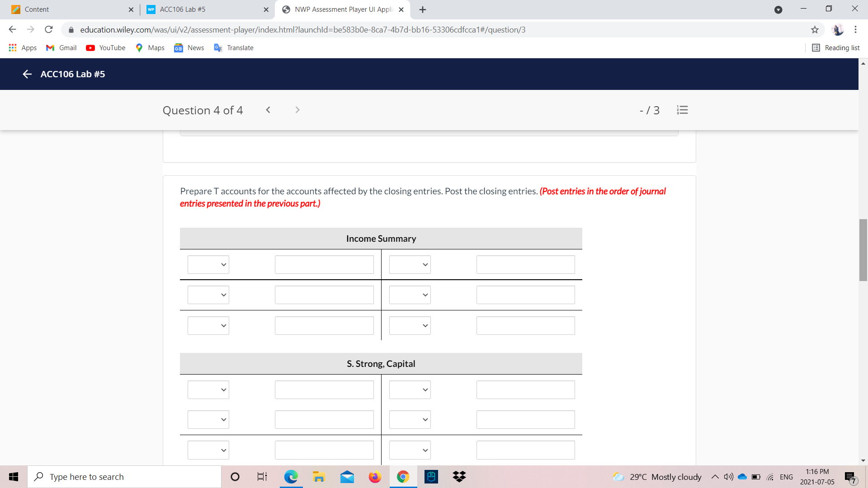The image size is (868, 488).
Task: Select the NWP Assessment Player tab
Action: [x=339, y=9]
